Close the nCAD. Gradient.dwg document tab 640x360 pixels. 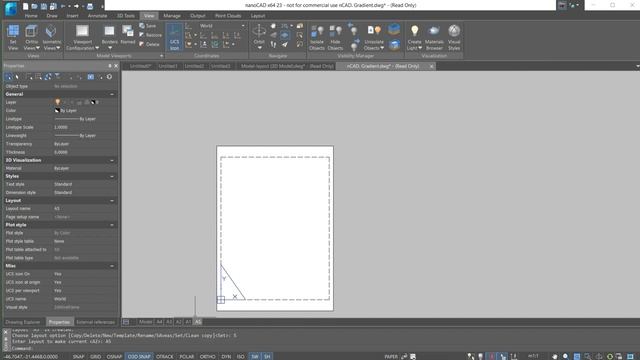[x=431, y=66]
